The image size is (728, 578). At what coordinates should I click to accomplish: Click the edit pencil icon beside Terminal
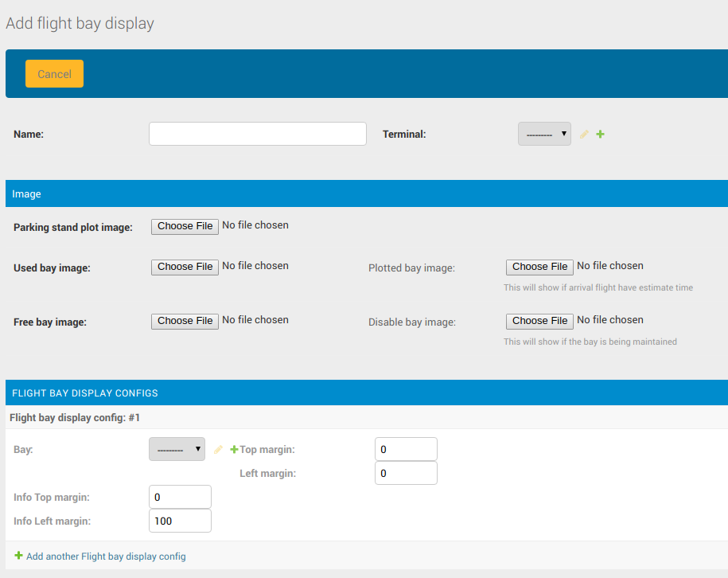click(x=584, y=135)
